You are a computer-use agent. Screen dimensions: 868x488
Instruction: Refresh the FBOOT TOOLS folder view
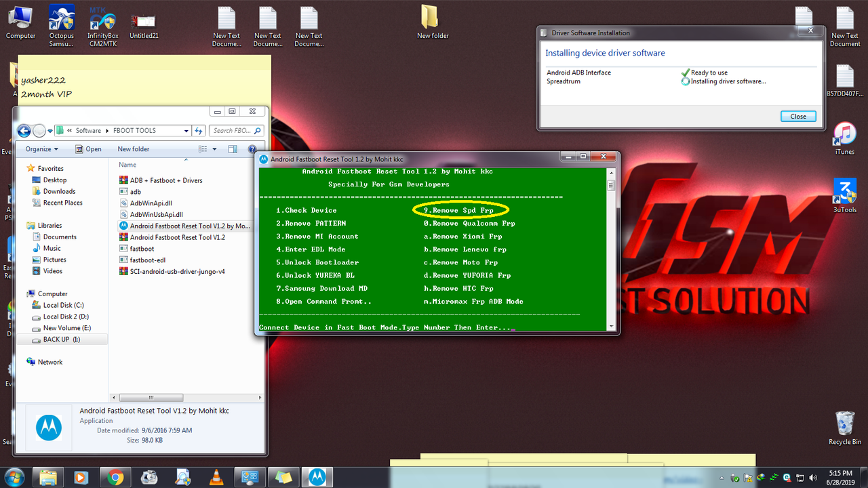tap(199, 131)
